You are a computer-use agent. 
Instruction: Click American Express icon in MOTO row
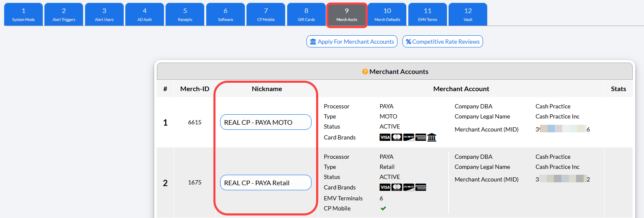(x=421, y=137)
